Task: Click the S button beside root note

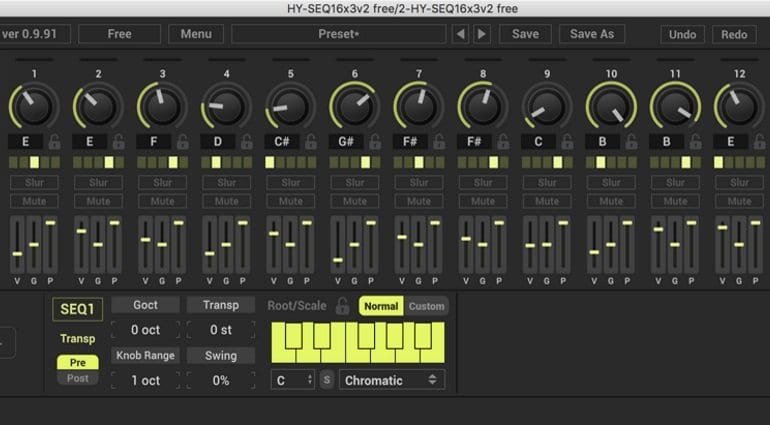Action: coord(327,380)
